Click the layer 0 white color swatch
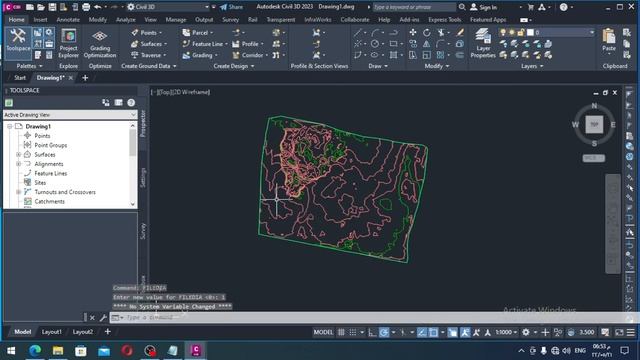Screen dimensions: 640x360 coord(530,32)
